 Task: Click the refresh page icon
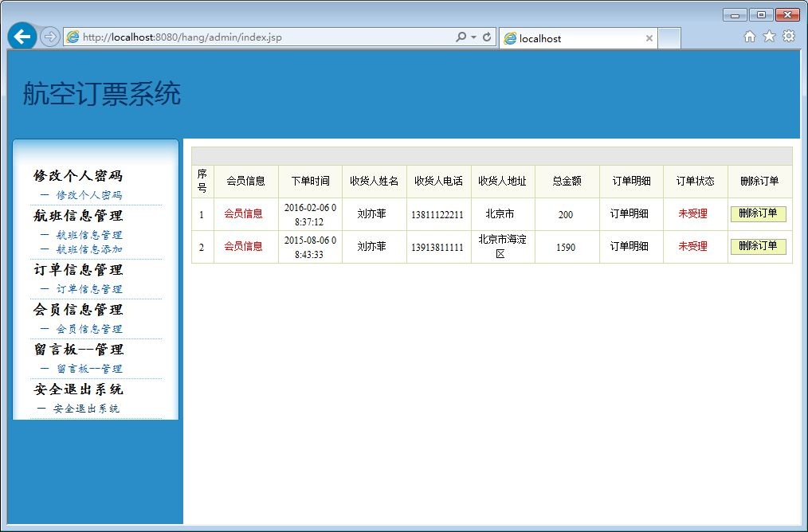coord(486,37)
